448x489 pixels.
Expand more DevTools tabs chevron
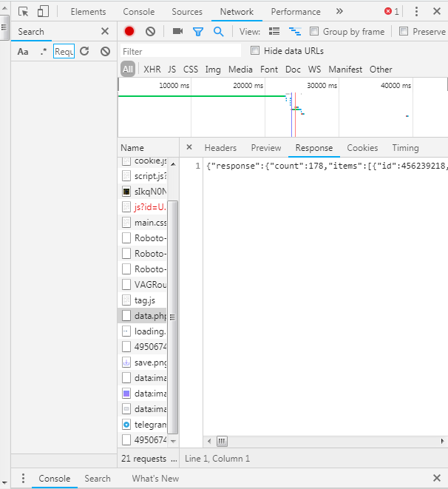point(339,12)
